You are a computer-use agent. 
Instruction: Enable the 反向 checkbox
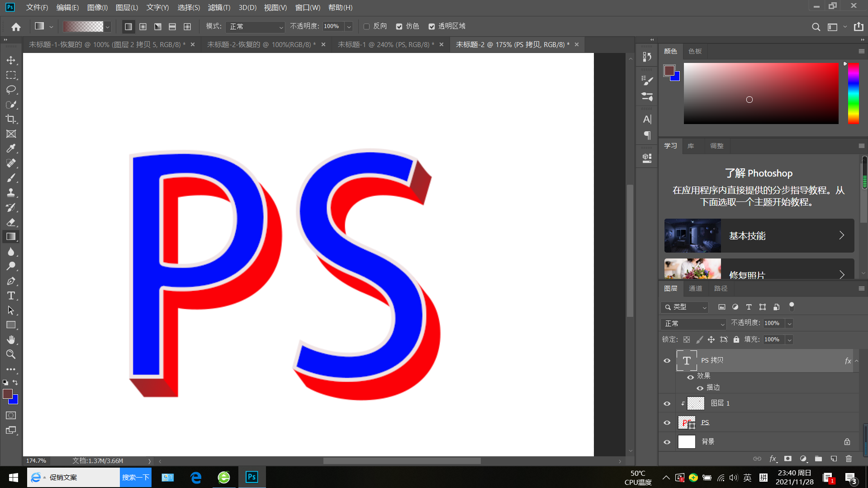click(367, 27)
